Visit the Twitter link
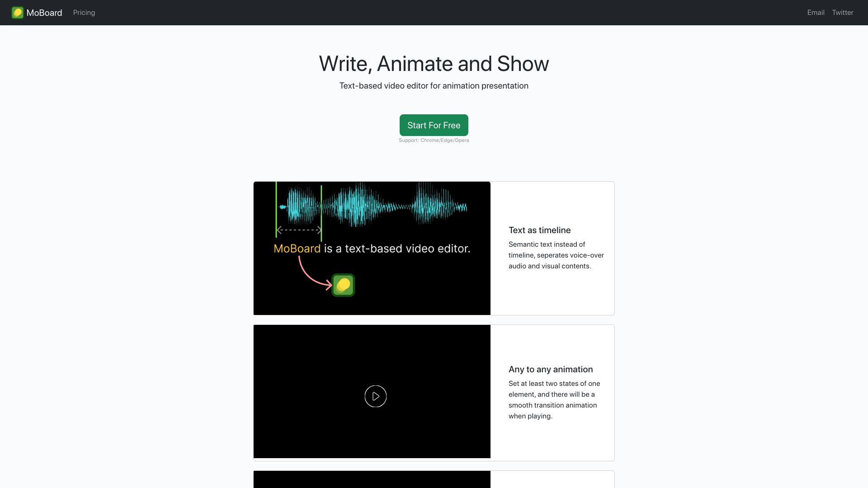The height and width of the screenshot is (488, 868). pos(843,13)
